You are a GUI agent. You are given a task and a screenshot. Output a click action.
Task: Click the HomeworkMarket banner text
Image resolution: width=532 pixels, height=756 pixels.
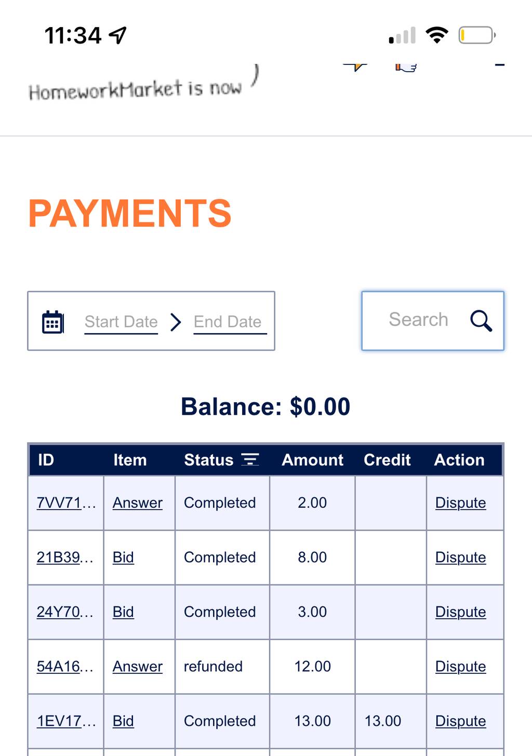point(135,90)
